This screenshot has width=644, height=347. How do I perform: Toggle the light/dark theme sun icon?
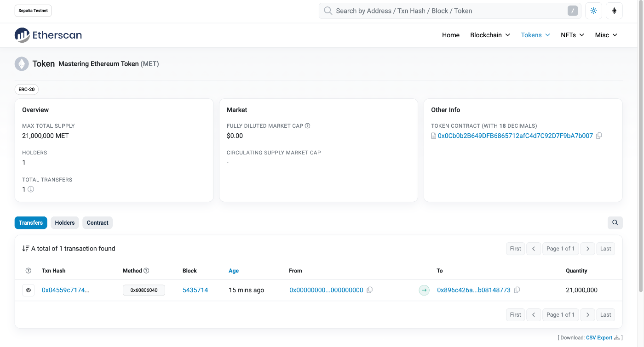(593, 11)
